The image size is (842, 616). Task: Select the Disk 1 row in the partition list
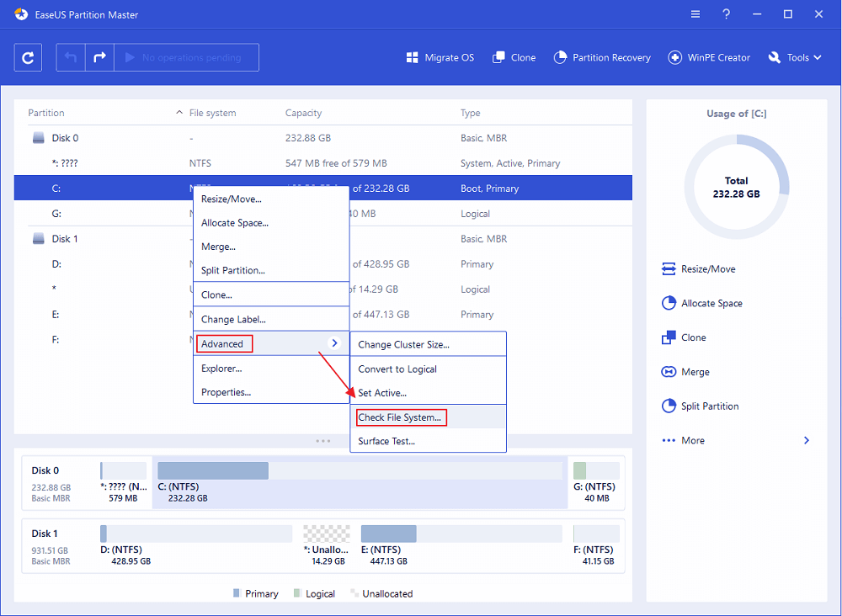click(65, 239)
